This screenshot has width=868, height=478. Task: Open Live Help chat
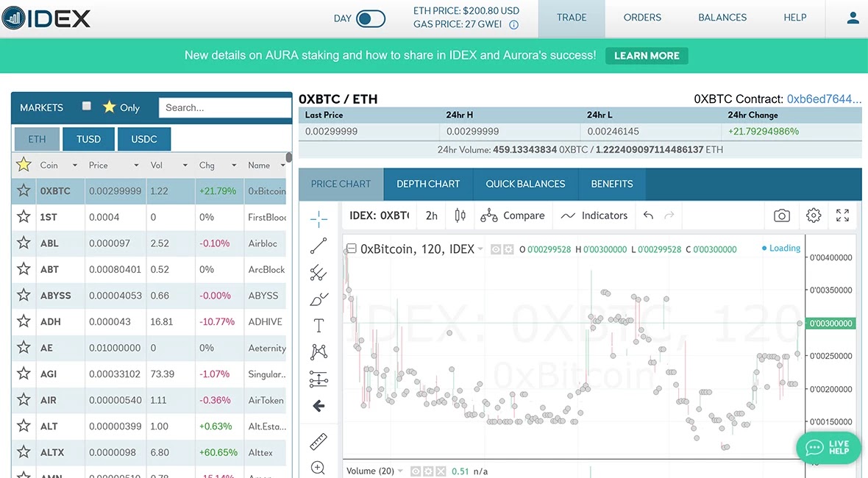pos(829,447)
